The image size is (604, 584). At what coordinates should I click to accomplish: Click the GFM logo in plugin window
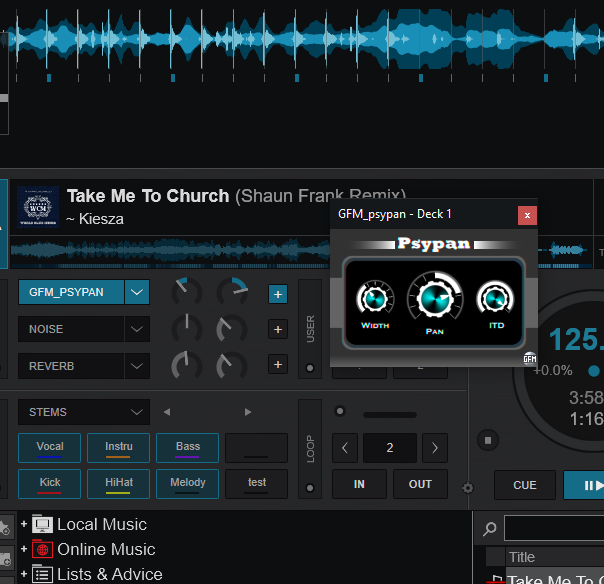point(530,359)
